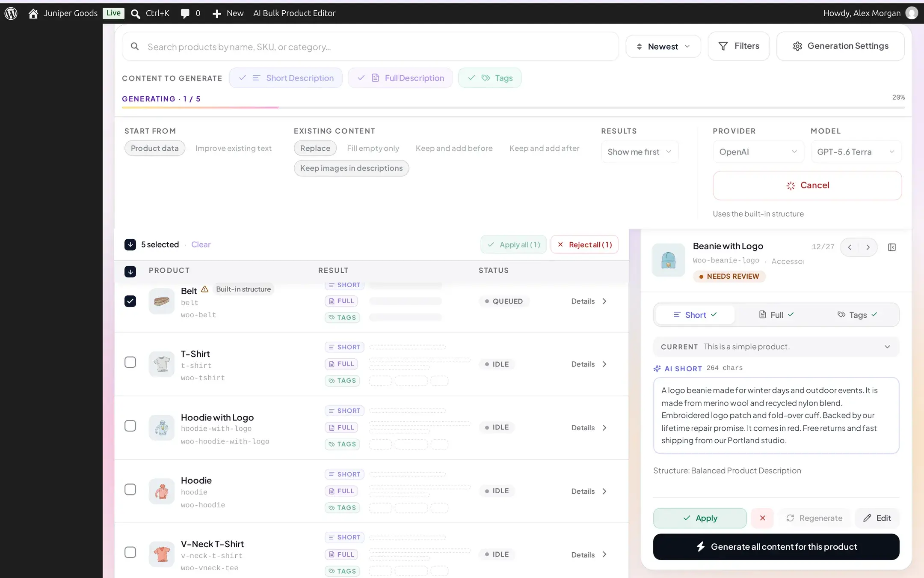
Task: Check the T-Shirt row checkbox
Action: coord(130,363)
